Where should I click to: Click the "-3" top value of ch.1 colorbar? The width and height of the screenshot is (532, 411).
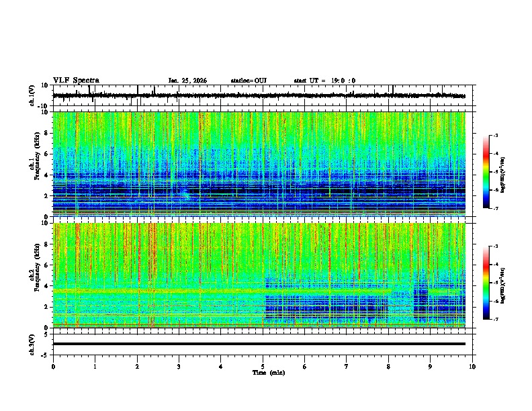pyautogui.click(x=496, y=135)
